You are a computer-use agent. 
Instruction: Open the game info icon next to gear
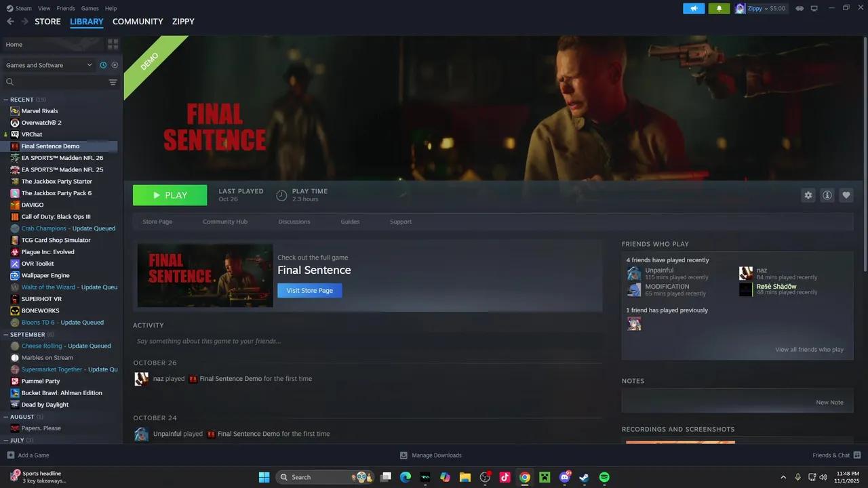click(x=827, y=195)
